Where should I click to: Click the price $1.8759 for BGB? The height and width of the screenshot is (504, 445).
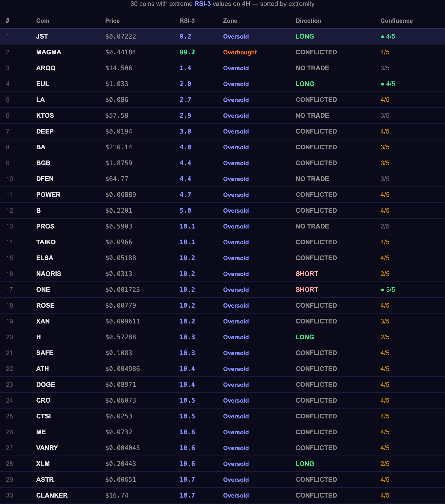[x=119, y=163]
